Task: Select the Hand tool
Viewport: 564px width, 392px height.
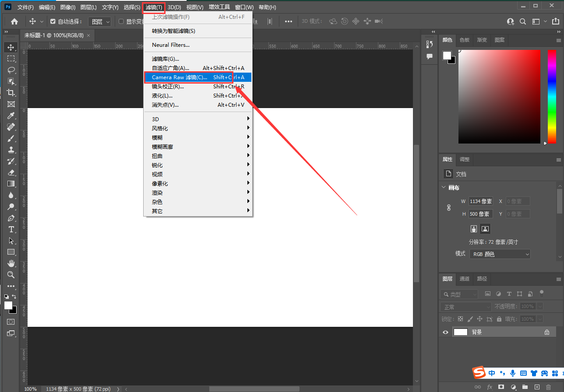Action: point(11,263)
